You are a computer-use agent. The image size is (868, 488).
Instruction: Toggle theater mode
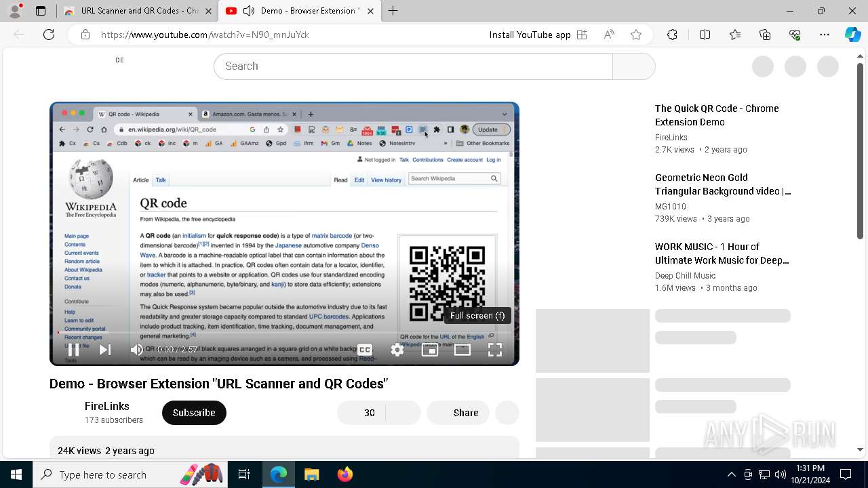pos(462,350)
